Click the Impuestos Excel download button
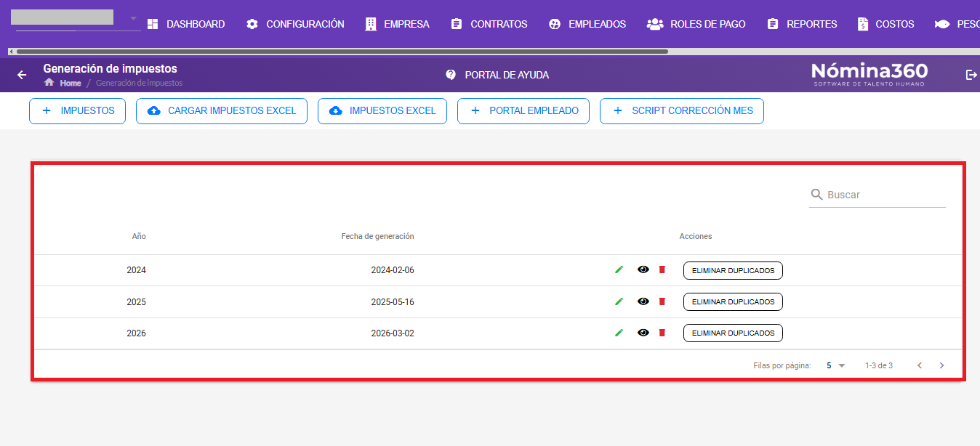The image size is (980, 446). (382, 111)
